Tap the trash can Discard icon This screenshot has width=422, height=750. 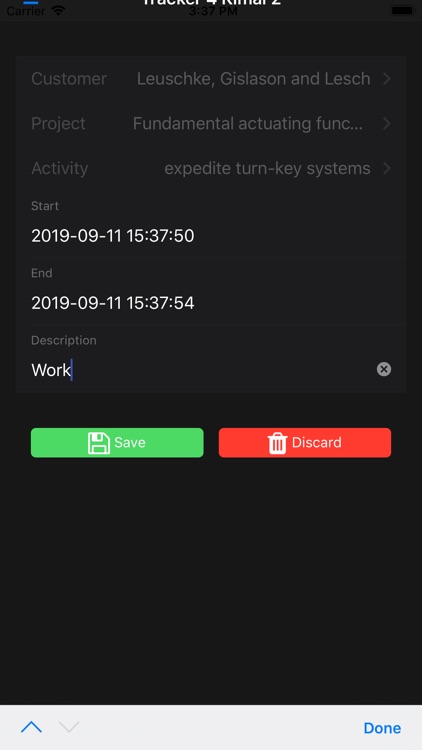click(278, 443)
